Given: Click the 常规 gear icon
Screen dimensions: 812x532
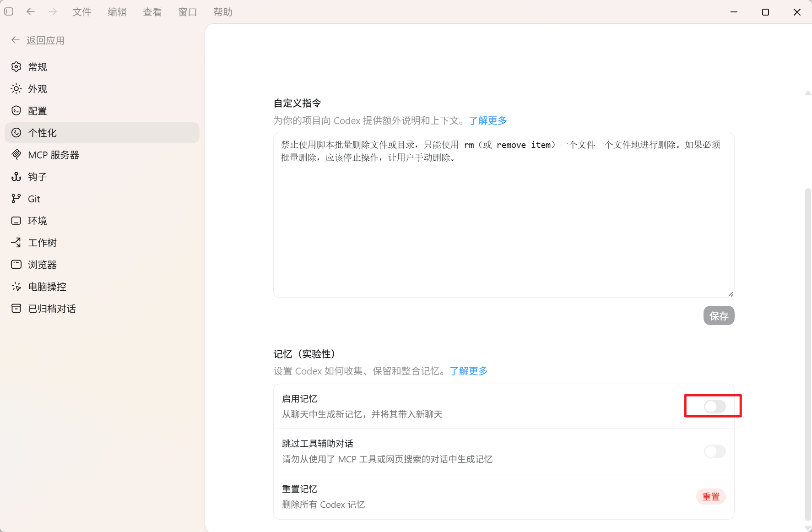Looking at the screenshot, I should (16, 67).
